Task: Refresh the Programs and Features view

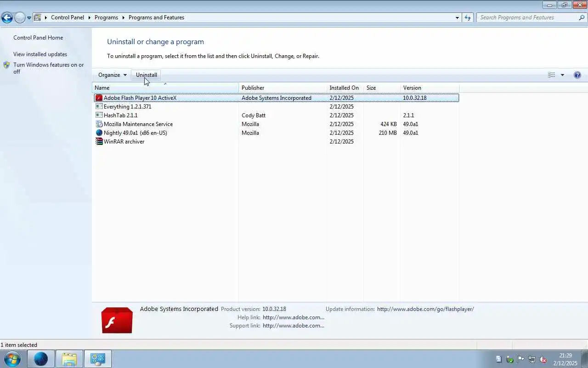Action: [468, 17]
